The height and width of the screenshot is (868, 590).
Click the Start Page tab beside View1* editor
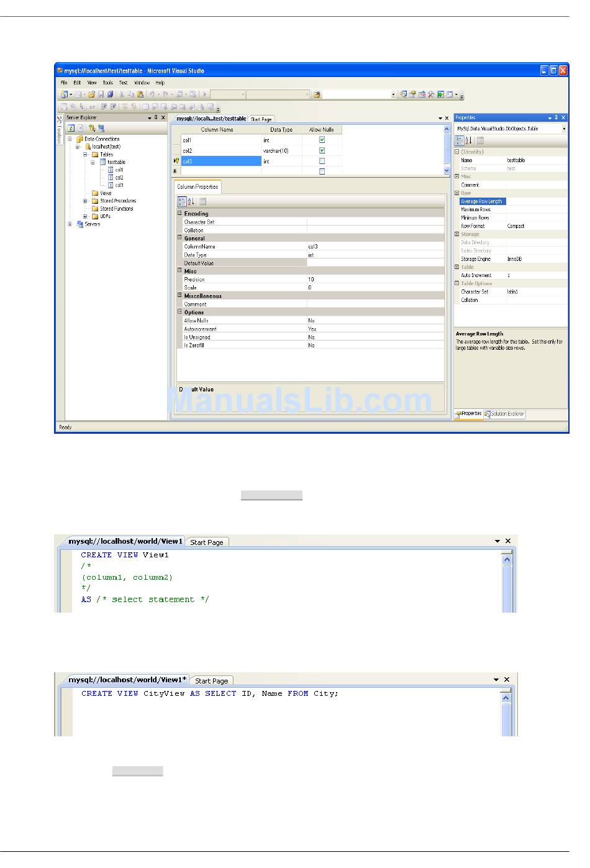(212, 681)
